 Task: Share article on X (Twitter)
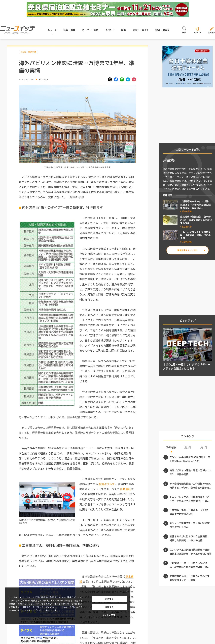click(110, 80)
